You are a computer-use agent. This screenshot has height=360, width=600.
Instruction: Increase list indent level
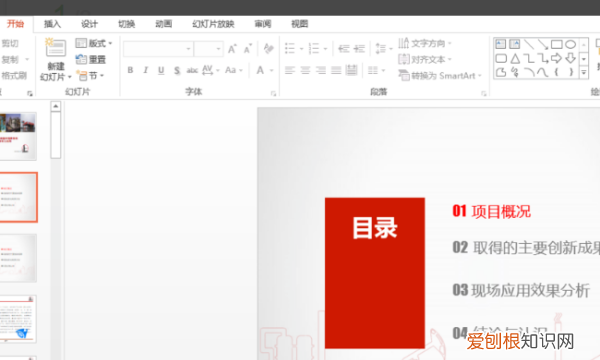tap(359, 49)
